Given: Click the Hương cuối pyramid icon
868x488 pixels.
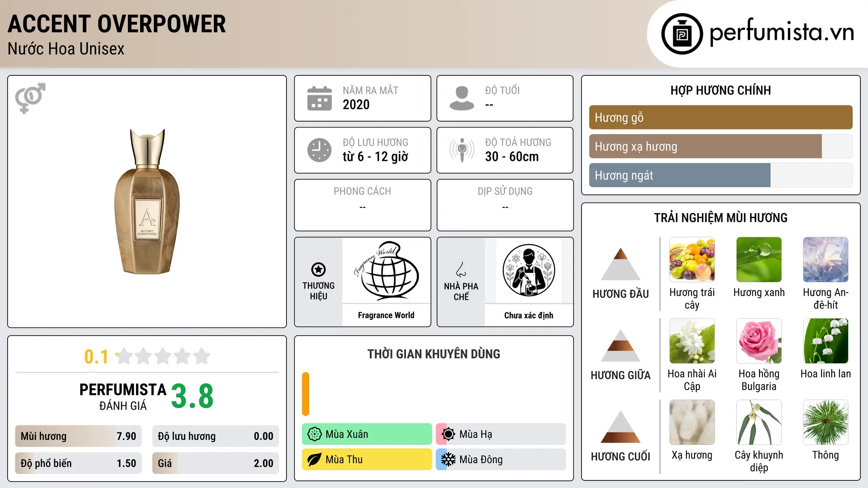Looking at the screenshot, I should tap(620, 426).
